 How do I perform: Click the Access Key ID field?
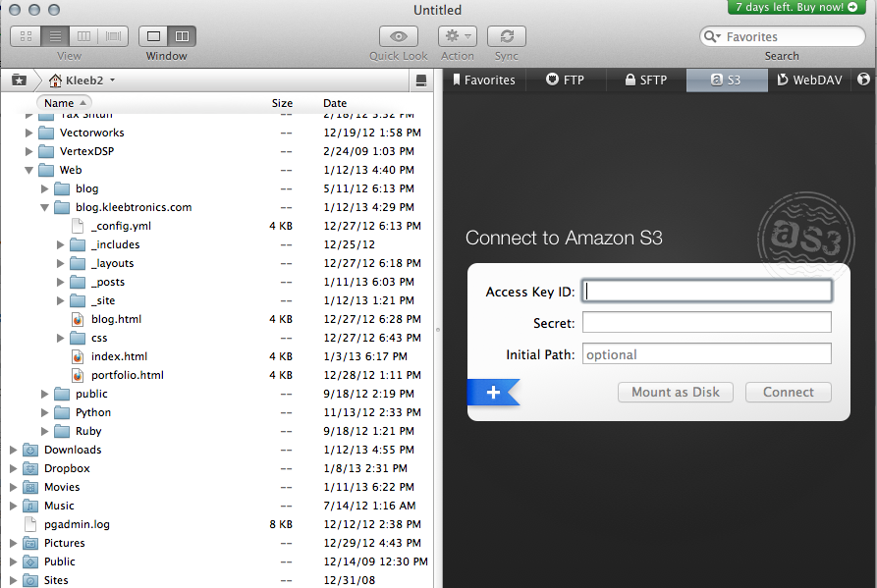pos(707,292)
